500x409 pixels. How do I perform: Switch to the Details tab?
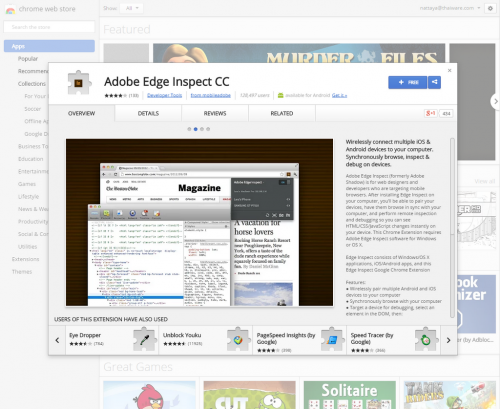pyautogui.click(x=148, y=113)
